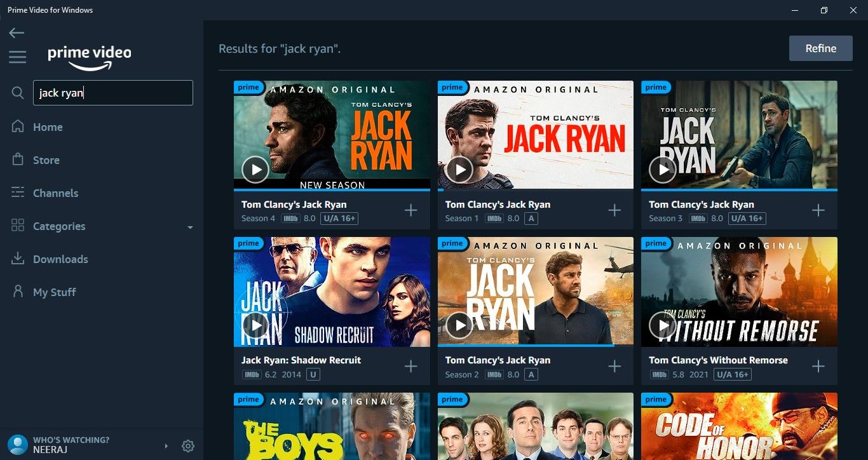Focus the search box containing "jack ryan"

113,93
